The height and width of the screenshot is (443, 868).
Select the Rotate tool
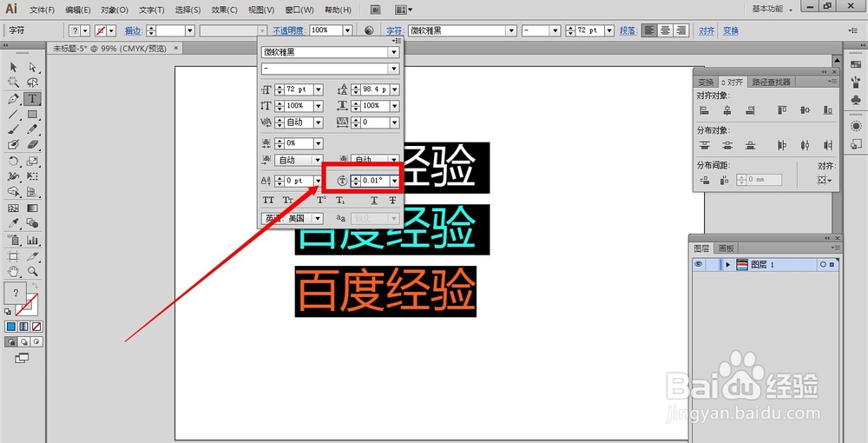[13, 162]
